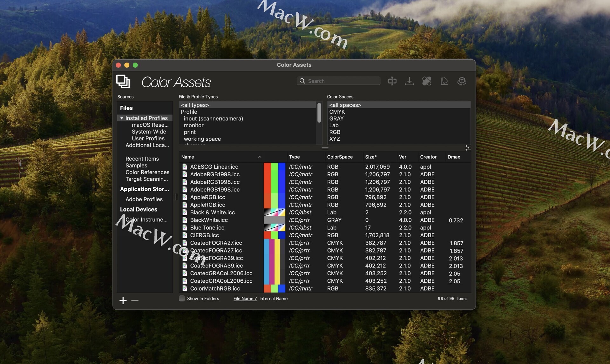Click the plus icon to add source

(x=123, y=300)
